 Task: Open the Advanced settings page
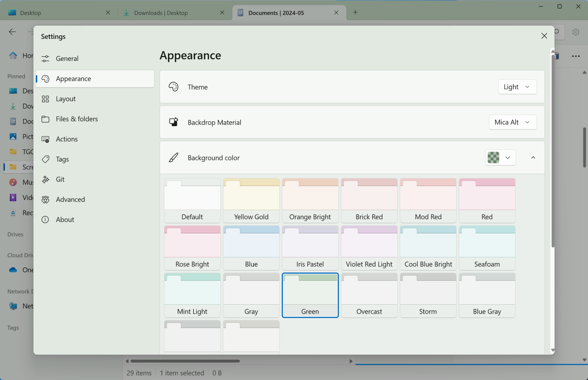(x=95, y=199)
